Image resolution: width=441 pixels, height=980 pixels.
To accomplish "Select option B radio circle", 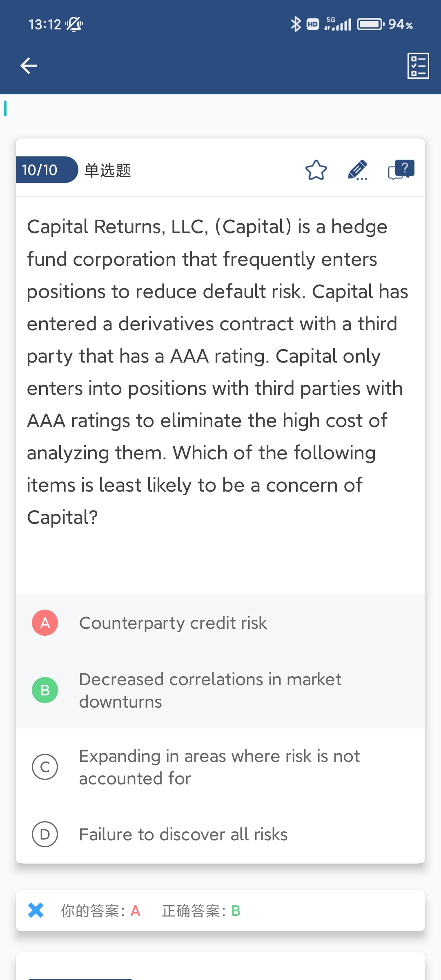I will point(45,690).
